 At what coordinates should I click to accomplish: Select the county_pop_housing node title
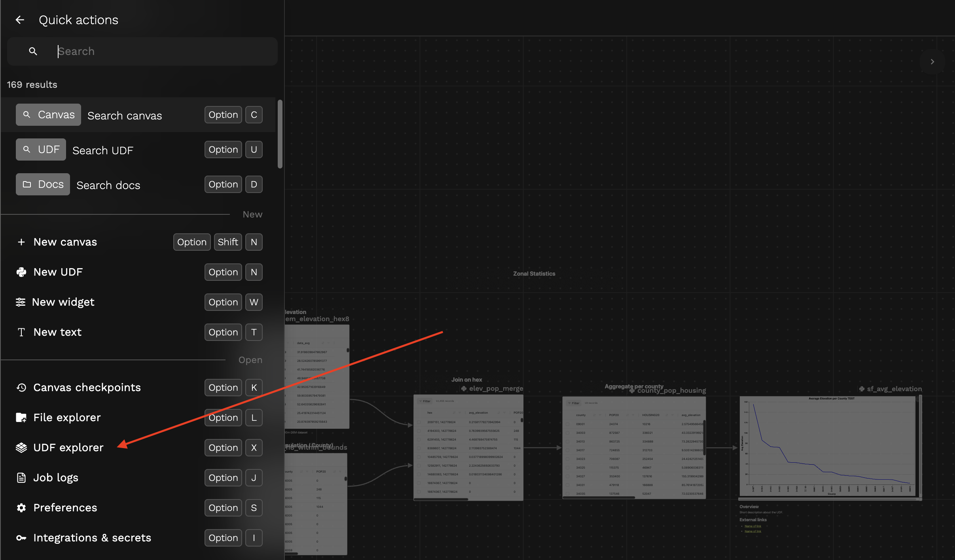(x=672, y=391)
